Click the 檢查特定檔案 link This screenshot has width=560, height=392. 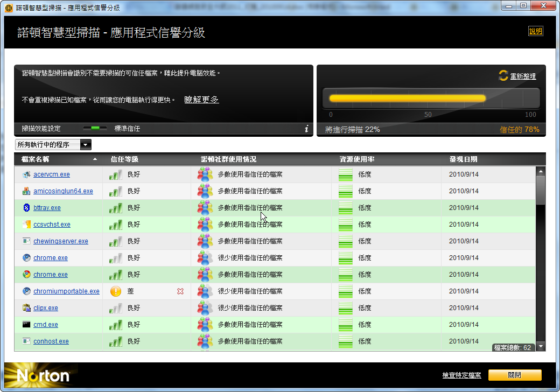462,375
